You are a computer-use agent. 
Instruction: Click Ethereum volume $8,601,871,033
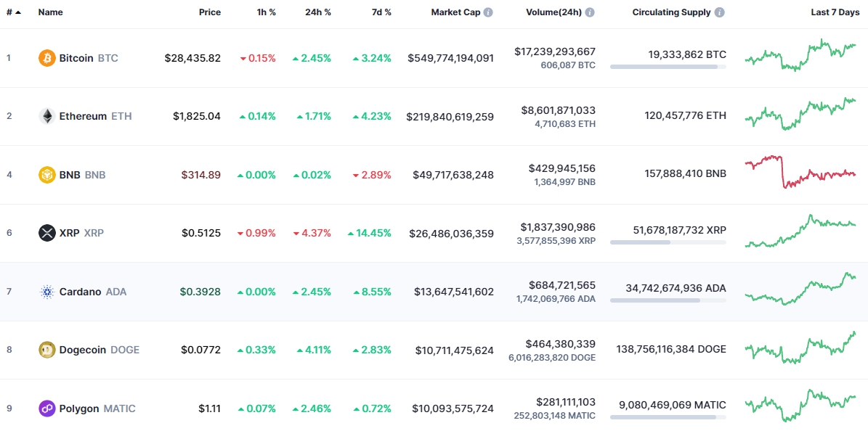click(x=558, y=110)
